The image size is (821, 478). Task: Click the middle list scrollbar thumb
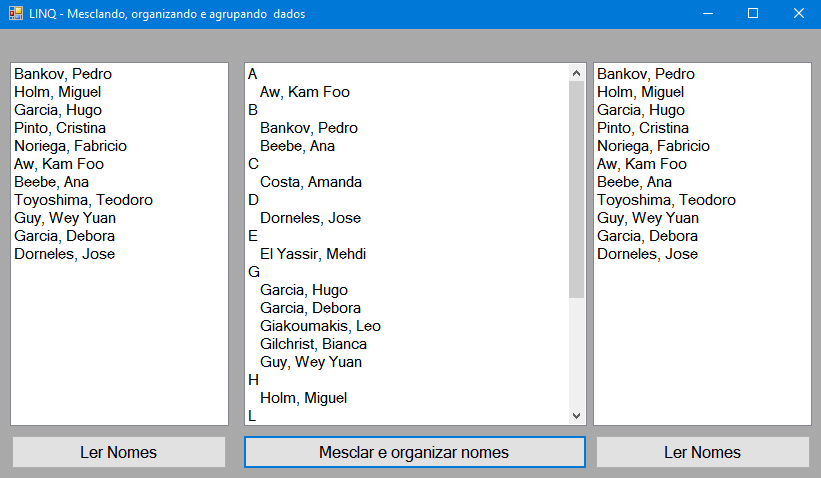tap(576, 190)
